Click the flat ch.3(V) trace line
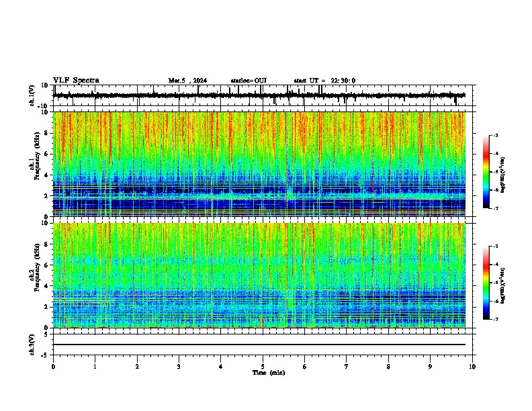 259,345
